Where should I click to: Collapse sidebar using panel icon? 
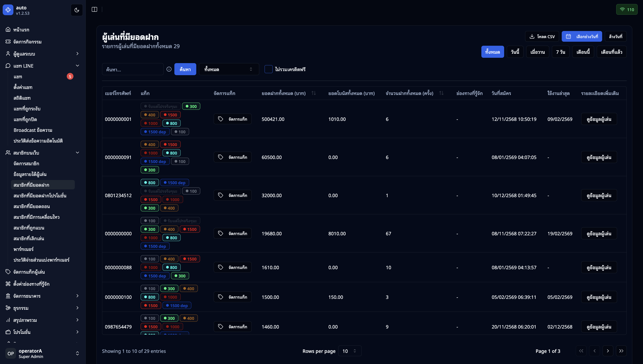(x=94, y=10)
